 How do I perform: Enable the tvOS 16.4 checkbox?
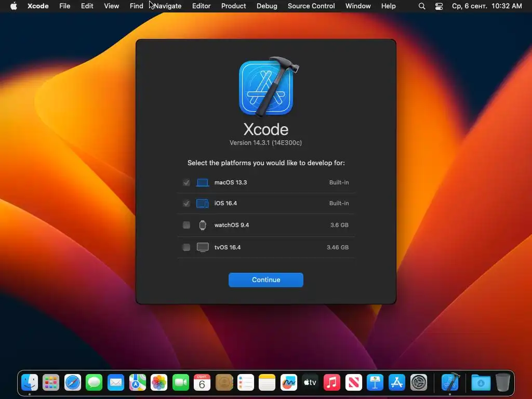187,247
